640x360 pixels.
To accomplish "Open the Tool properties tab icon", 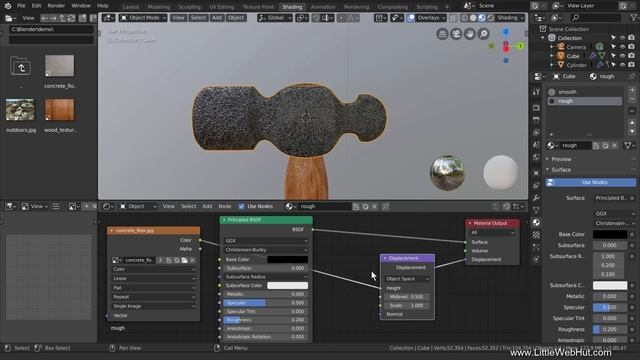I will pyautogui.click(x=536, y=92).
